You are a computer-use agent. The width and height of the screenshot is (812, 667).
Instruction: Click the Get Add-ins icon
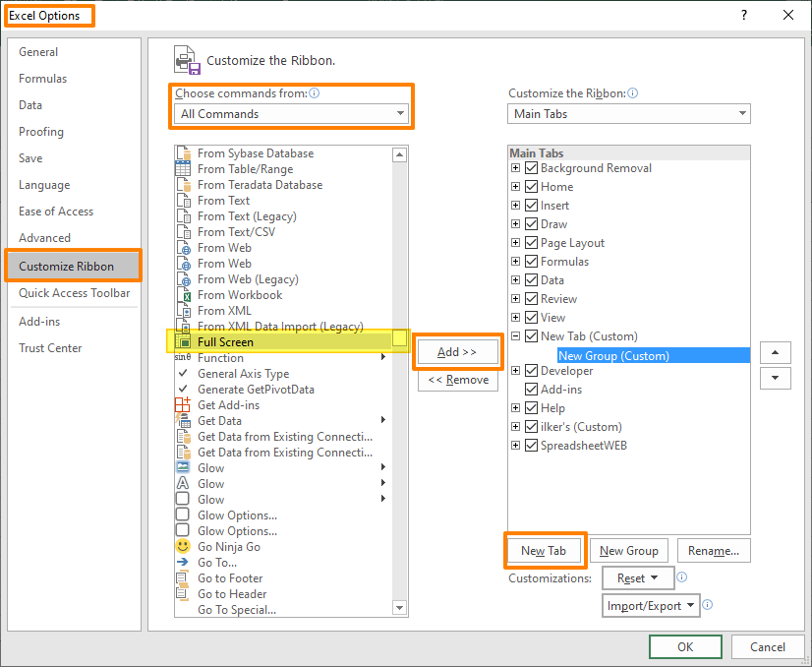[x=183, y=404]
